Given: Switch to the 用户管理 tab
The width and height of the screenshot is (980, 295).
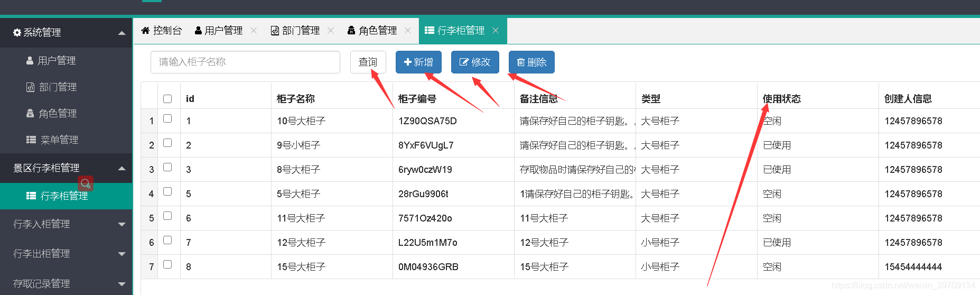Looking at the screenshot, I should 218,31.
